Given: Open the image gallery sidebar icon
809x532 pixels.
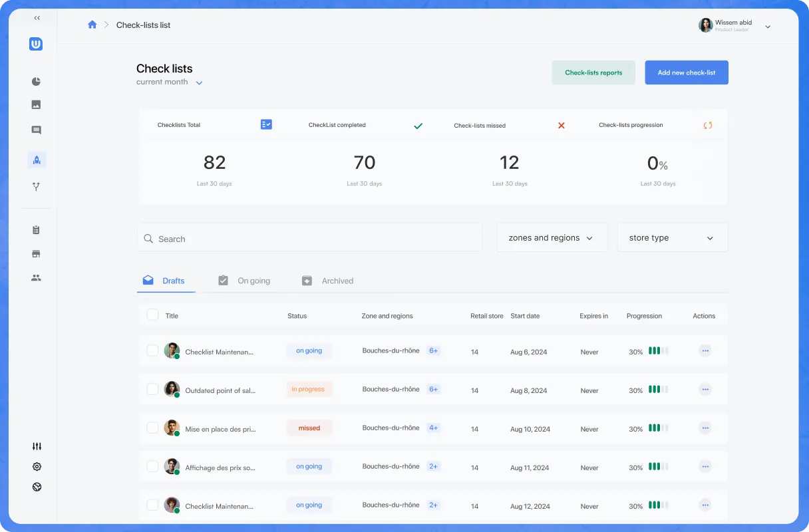Looking at the screenshot, I should 36,105.
